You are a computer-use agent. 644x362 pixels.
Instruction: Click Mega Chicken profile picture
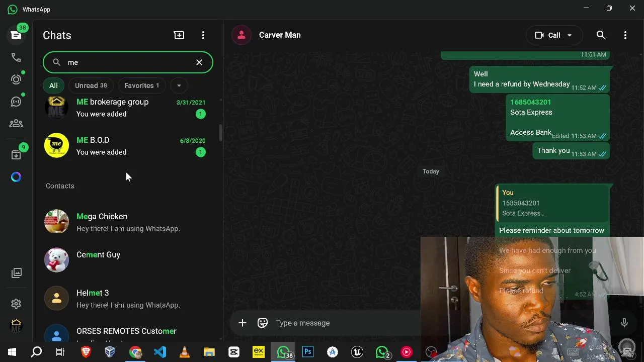tap(57, 222)
